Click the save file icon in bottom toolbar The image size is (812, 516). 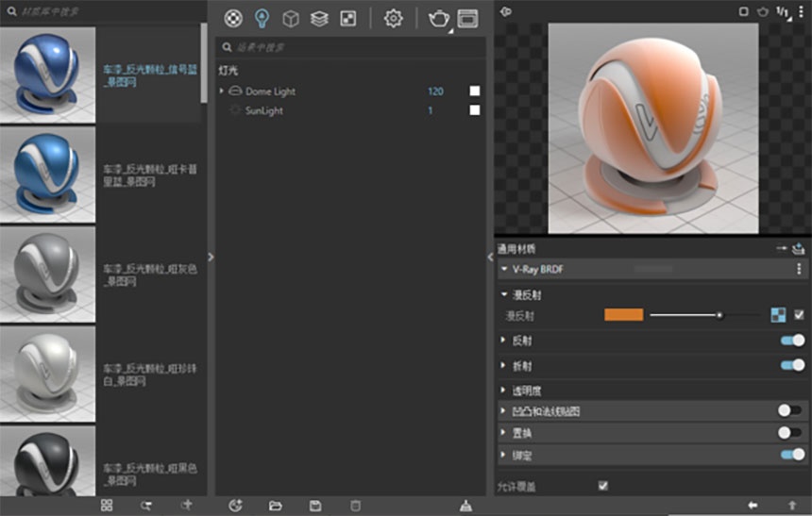pyautogui.click(x=314, y=506)
